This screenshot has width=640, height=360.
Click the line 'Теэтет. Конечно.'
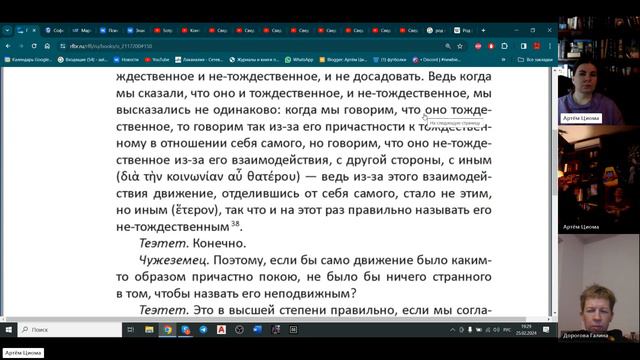pyautogui.click(x=192, y=243)
